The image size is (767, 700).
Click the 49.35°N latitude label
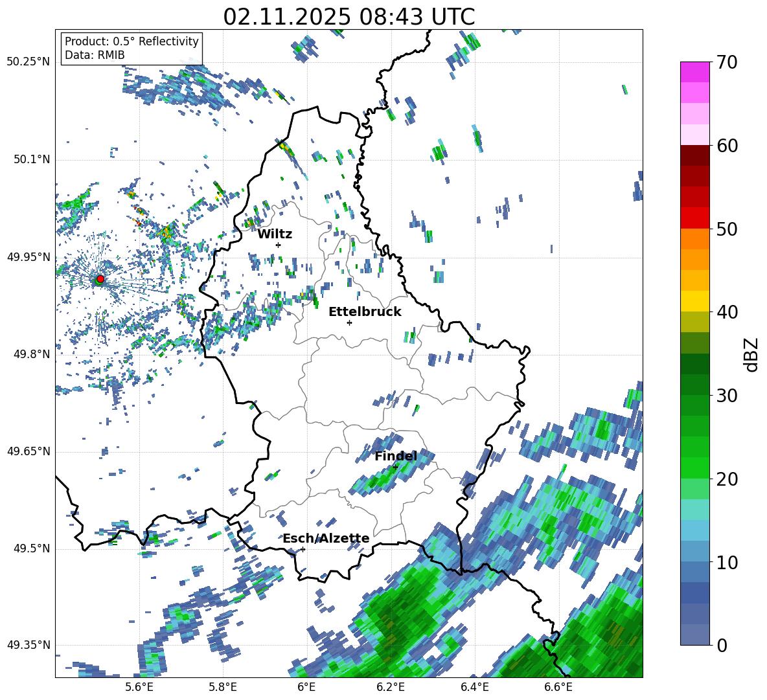coord(29,645)
